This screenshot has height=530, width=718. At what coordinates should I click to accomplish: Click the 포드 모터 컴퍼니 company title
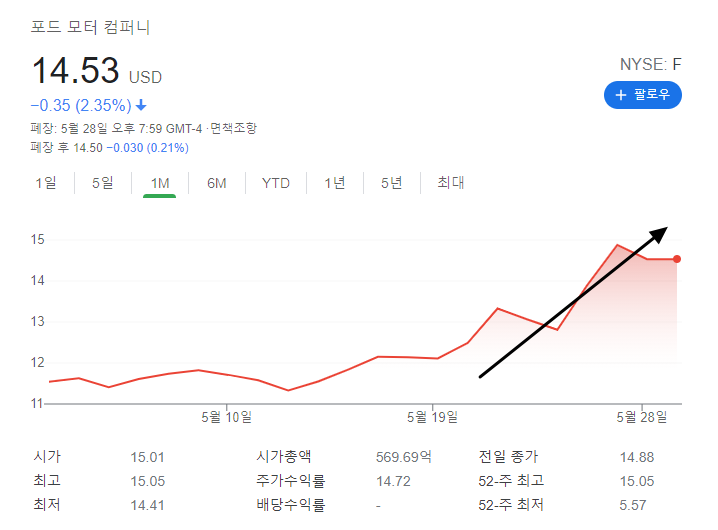(x=90, y=27)
